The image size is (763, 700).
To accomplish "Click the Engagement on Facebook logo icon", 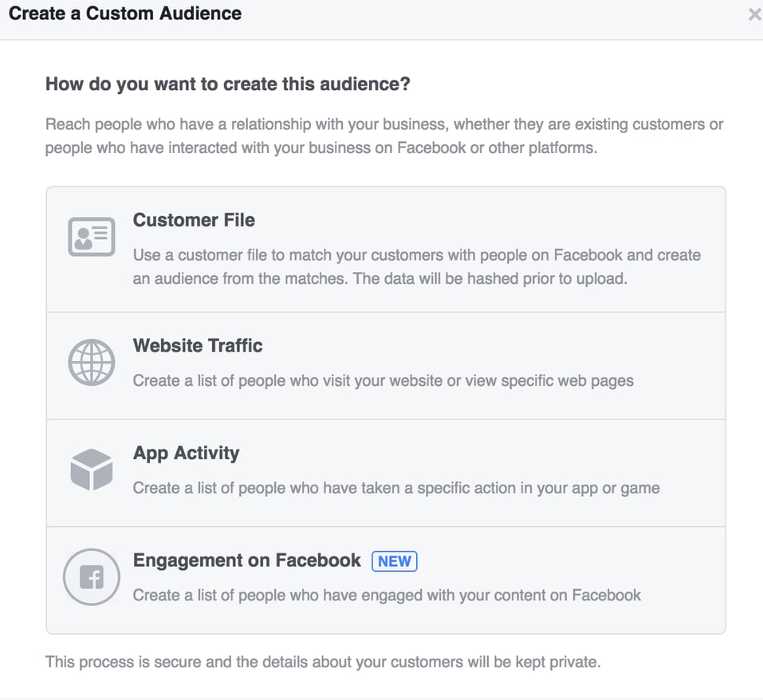I will click(92, 577).
